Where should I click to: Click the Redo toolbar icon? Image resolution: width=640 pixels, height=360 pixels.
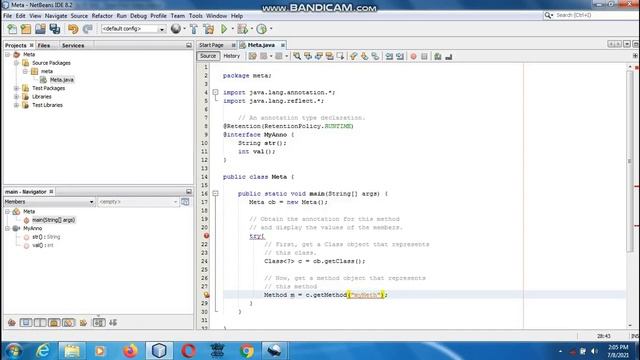(x=87, y=29)
